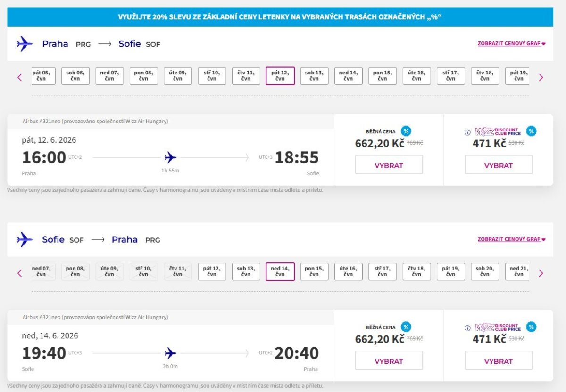The height and width of the screenshot is (392, 566).
Task: Click the info icon beside outbound Wizz Discount Club
Action: click(467, 132)
